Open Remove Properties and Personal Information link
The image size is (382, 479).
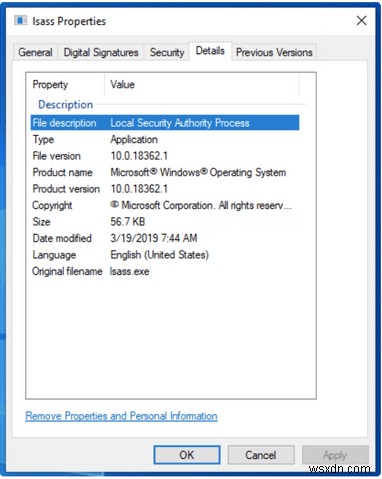click(121, 416)
